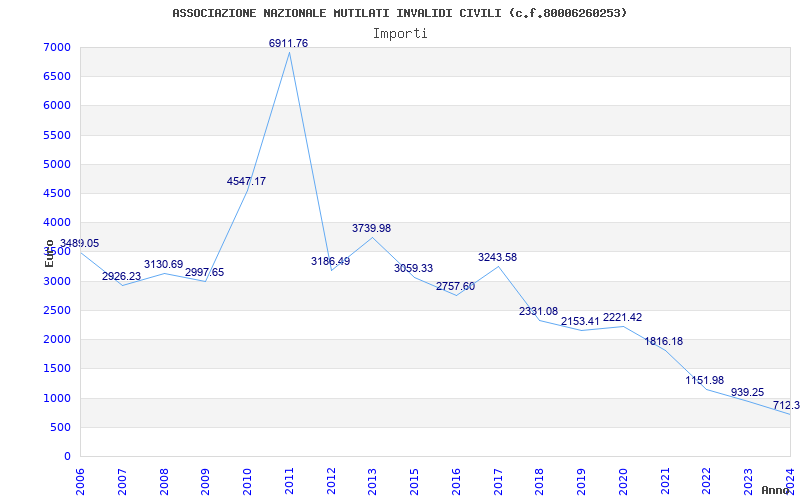This screenshot has width=800, height=500.
Task: Select the 6911.76 peak data label
Action: 288,43
